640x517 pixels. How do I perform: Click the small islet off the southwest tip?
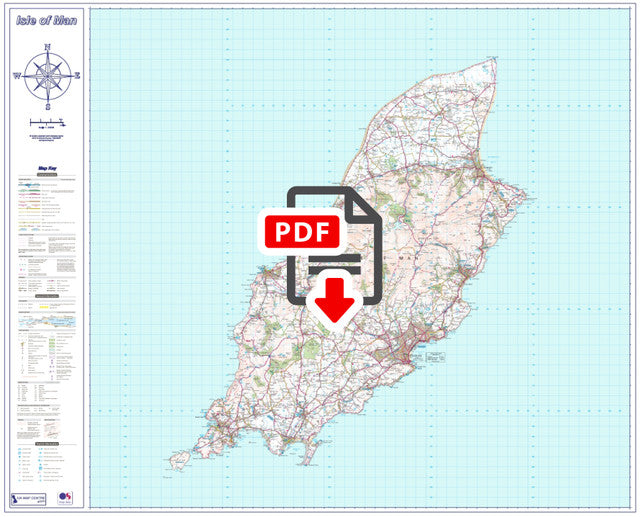[179, 460]
